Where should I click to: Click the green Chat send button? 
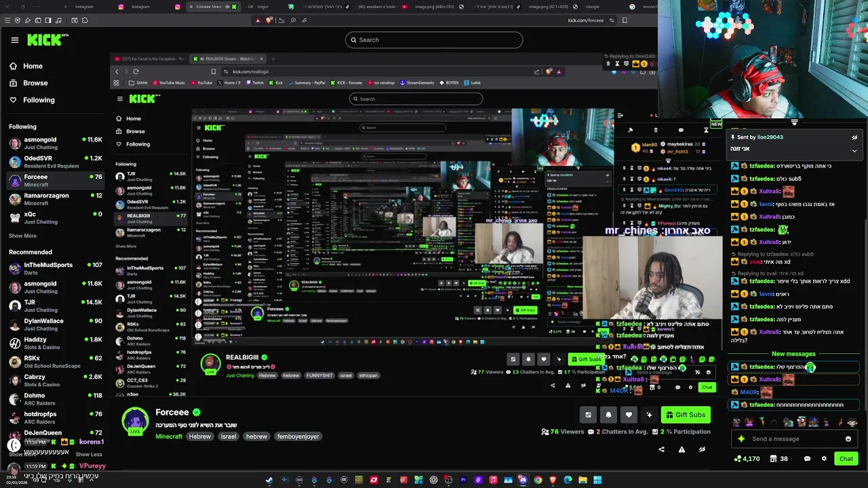coord(846,459)
